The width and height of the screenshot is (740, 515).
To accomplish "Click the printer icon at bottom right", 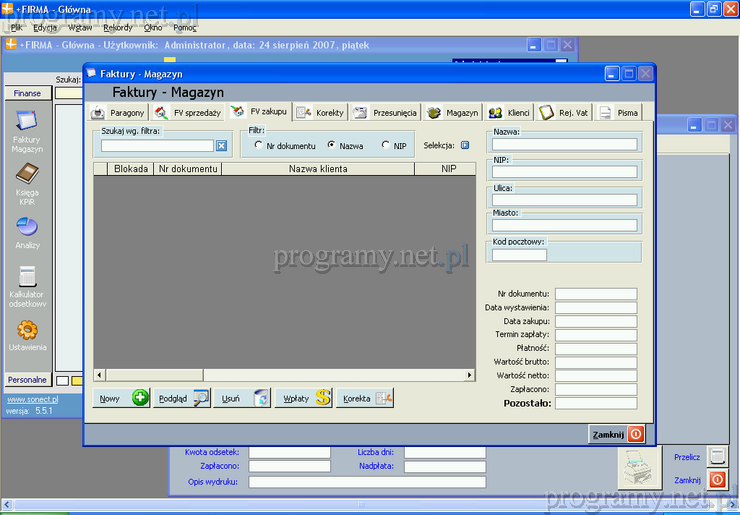I will 638,466.
